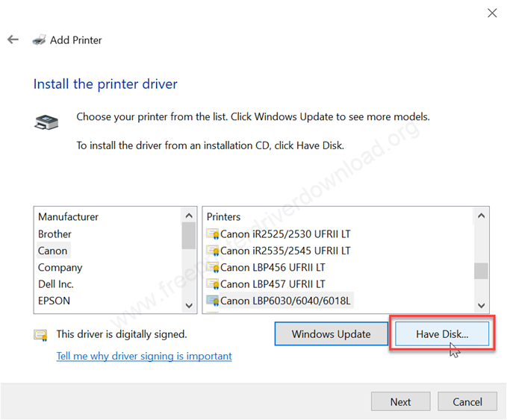507x420 pixels.
Task: Click the icon beside Canon iR2525/2530 UFRII LT
Action: pyautogui.click(x=213, y=234)
